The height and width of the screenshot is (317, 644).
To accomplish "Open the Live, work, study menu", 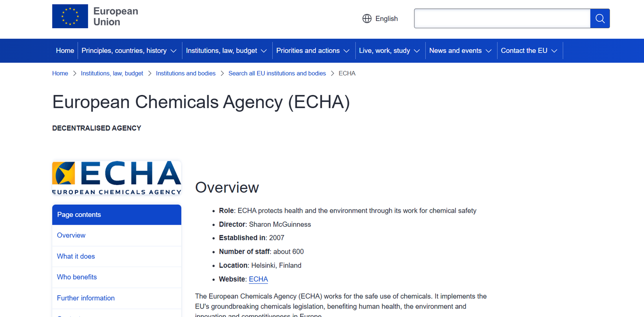I will coord(389,51).
